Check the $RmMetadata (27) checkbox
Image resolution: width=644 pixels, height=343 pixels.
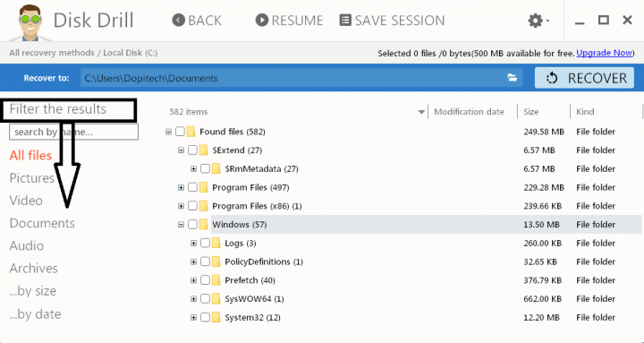[205, 168]
